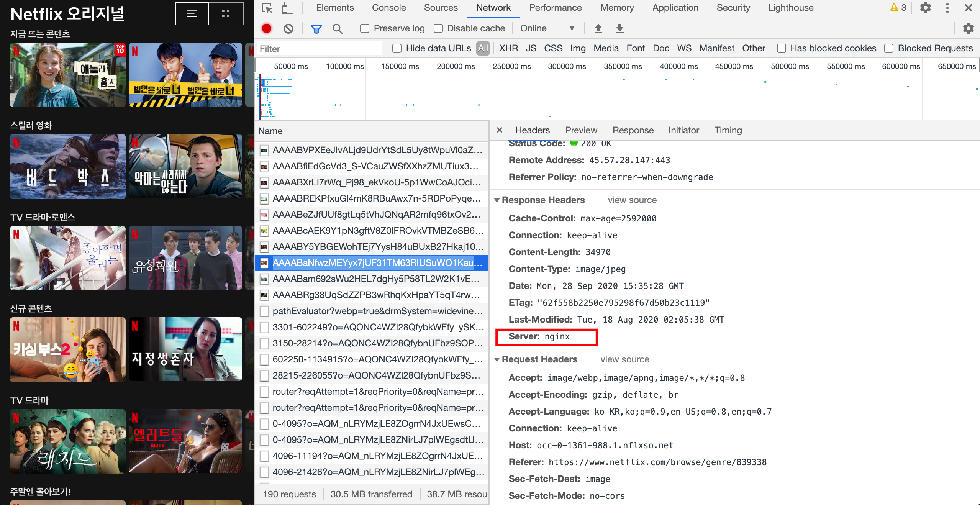The image size is (980, 505).
Task: Open the Timing tab in request details
Action: tap(728, 130)
